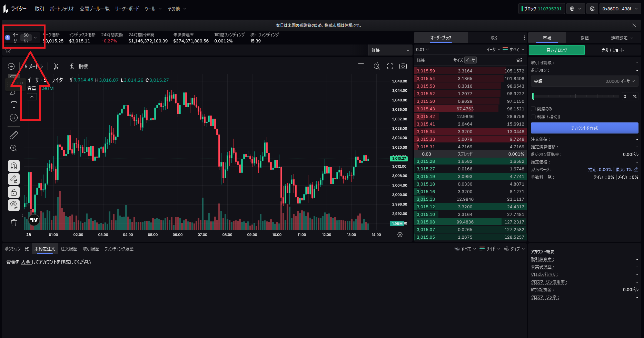Enter fullscreen chart mode
Viewport: 644px width, 338px height.
pos(390,66)
